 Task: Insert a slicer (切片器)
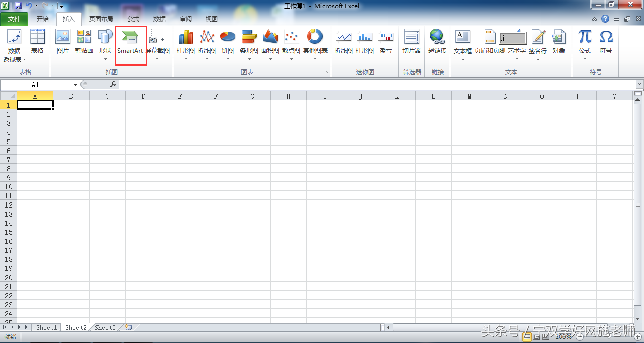412,42
